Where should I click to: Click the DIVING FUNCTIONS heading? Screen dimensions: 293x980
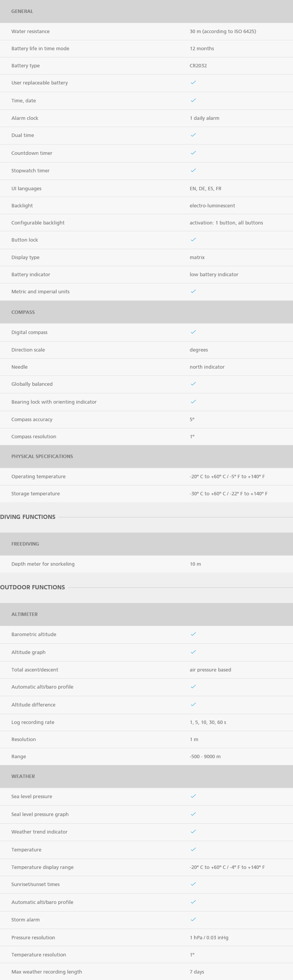[28, 517]
